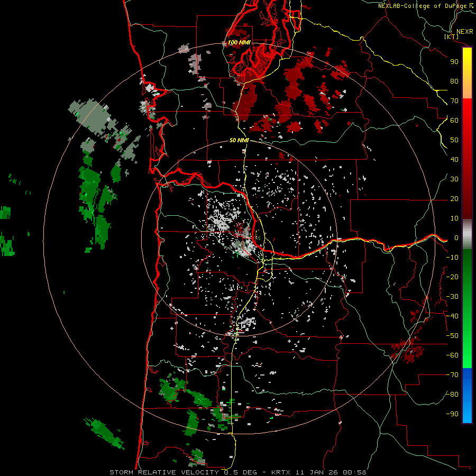Image resolution: width=476 pixels, height=476 pixels.
Task: Pick the gray zero-velocity segment of color bar
Action: click(467, 234)
